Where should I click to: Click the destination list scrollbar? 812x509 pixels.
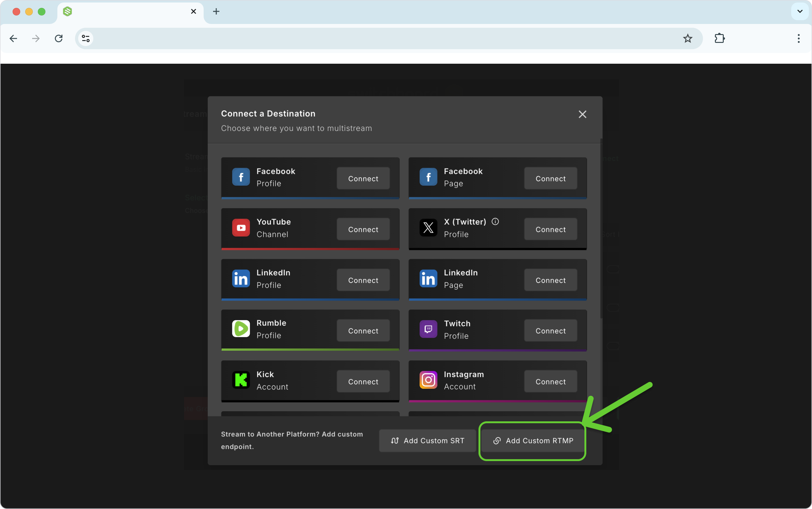(x=601, y=228)
